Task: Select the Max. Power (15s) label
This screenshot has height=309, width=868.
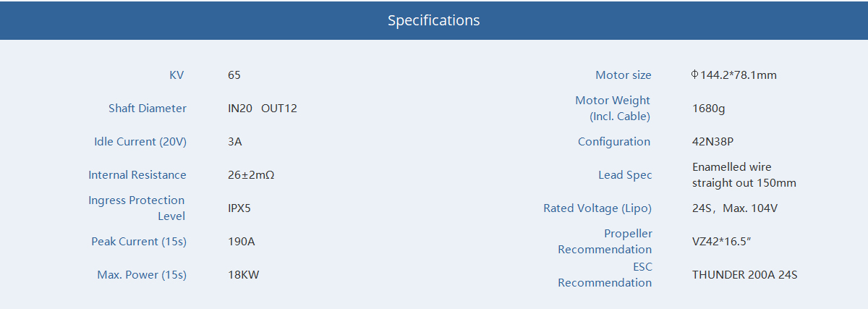Action: click(x=142, y=274)
